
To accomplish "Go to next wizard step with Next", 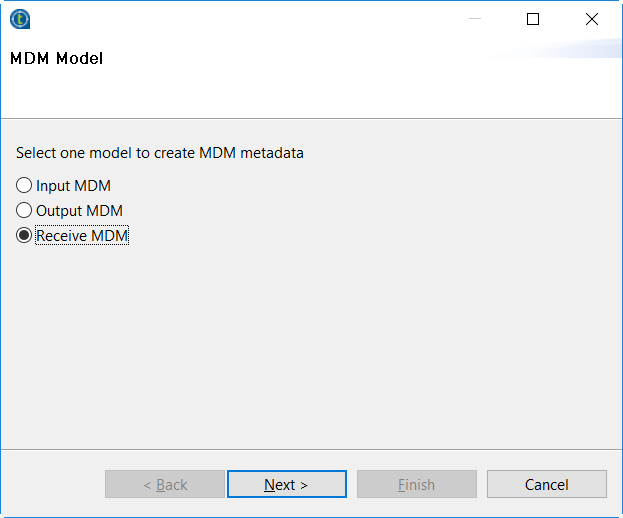I will point(286,484).
